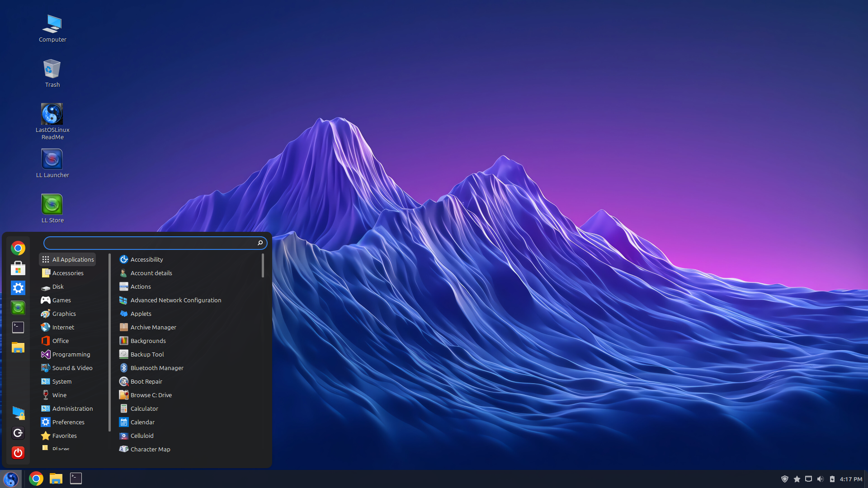Select the All Applications category
Screen dimensions: 868x488
point(68,259)
